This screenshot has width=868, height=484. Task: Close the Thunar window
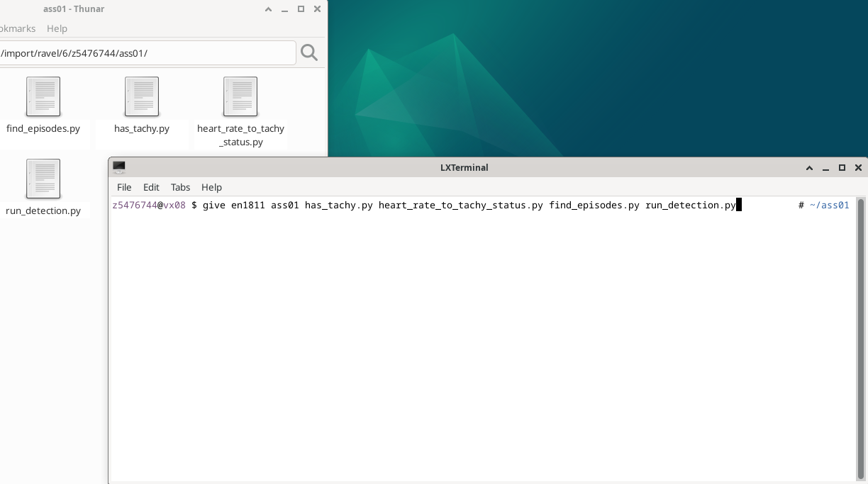click(x=317, y=9)
